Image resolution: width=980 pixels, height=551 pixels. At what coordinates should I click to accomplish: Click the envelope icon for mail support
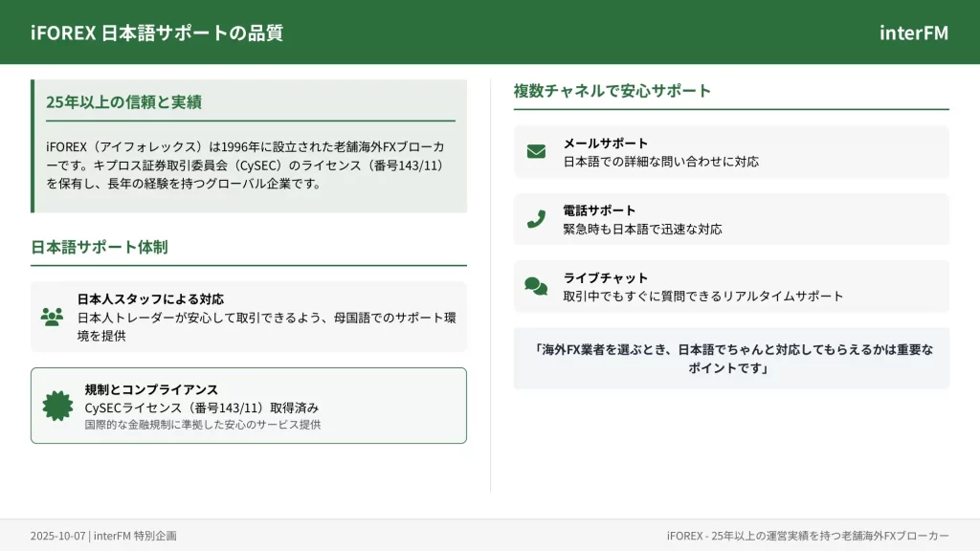click(x=536, y=152)
